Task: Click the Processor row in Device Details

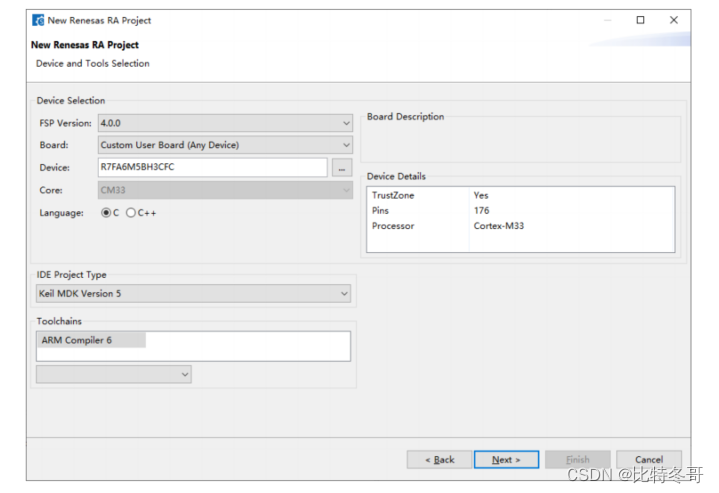Action: pyautogui.click(x=520, y=226)
